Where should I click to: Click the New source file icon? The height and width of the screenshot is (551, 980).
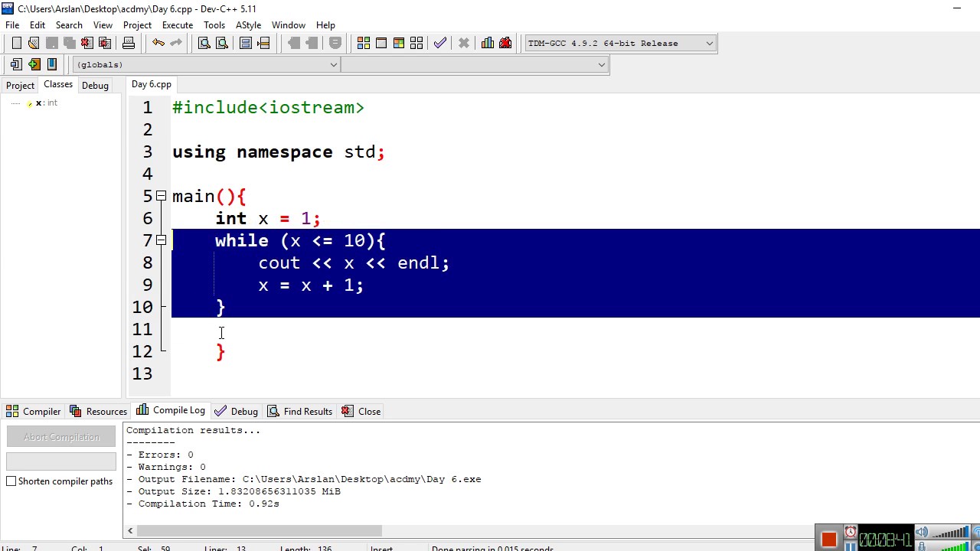(16, 44)
